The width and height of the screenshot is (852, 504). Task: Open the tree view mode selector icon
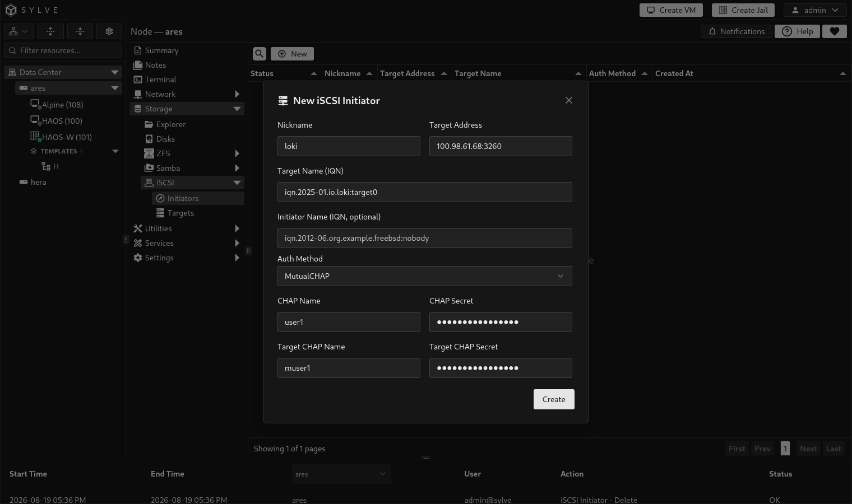tap(18, 32)
